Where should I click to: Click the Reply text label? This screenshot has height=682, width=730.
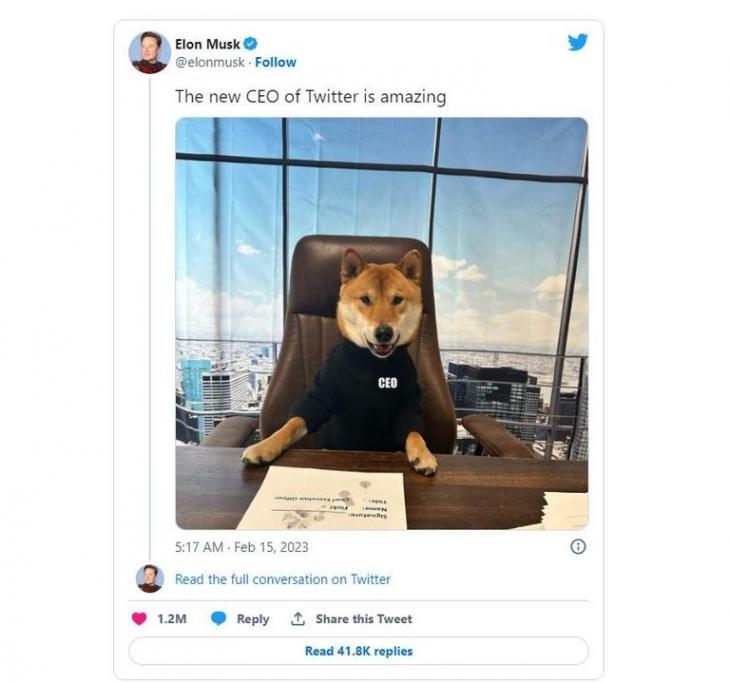point(253,619)
